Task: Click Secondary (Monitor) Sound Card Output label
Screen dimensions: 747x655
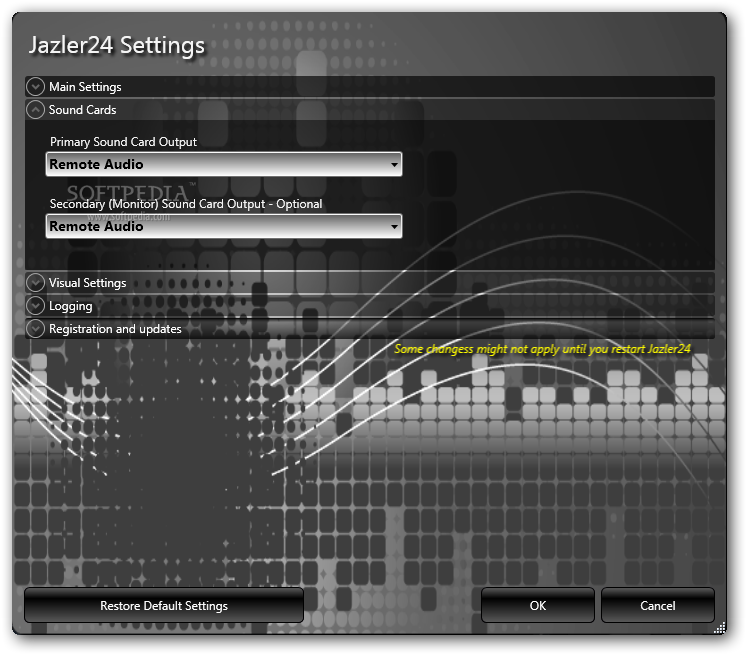Action: coord(186,204)
